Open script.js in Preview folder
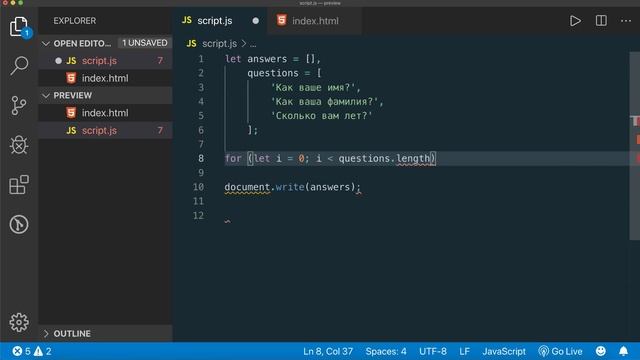Viewport: 640px width, 360px height. (106, 130)
